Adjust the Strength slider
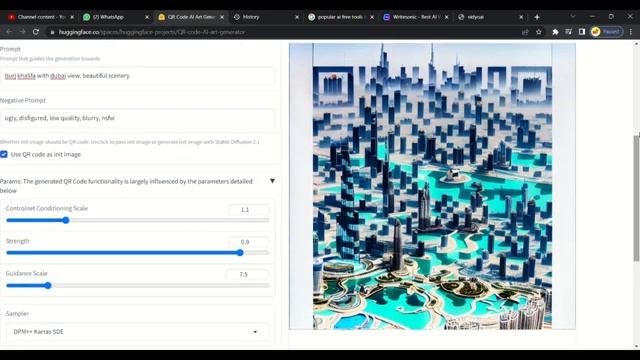This screenshot has width=640, height=360. click(138, 253)
